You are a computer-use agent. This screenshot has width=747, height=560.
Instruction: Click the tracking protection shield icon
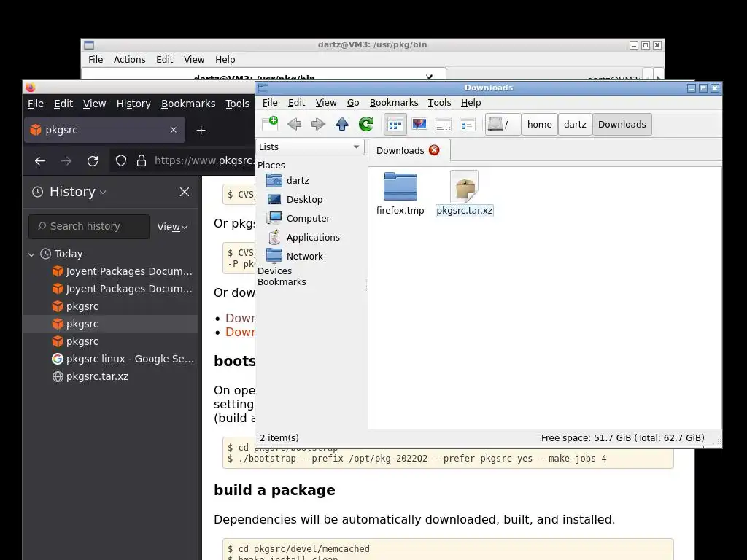click(121, 161)
